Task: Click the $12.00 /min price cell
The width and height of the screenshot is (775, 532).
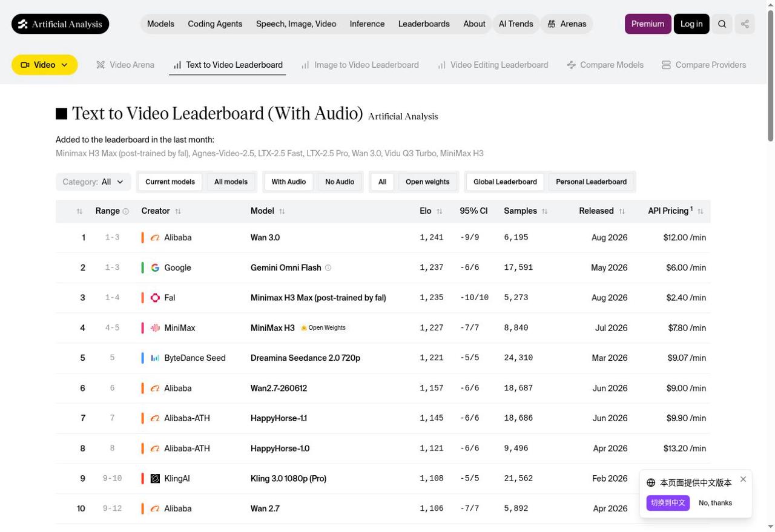Action: pos(685,238)
